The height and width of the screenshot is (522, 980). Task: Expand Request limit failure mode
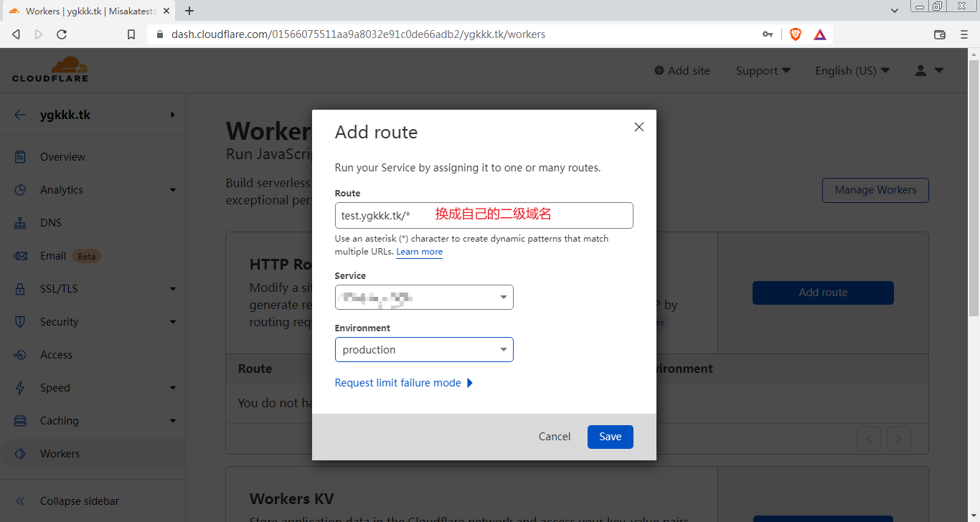[x=404, y=383]
